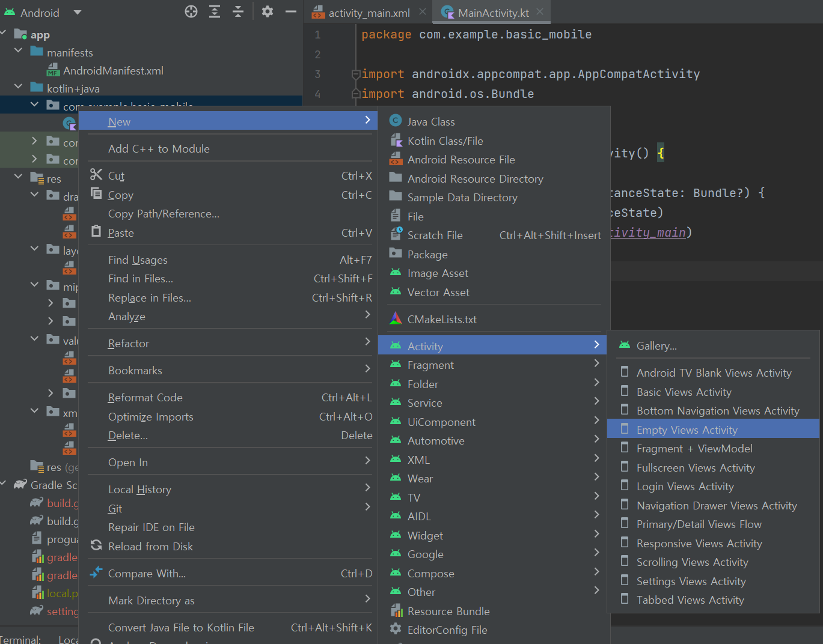Open project panel settings gear
Screen dimensions: 823x644
point(268,11)
